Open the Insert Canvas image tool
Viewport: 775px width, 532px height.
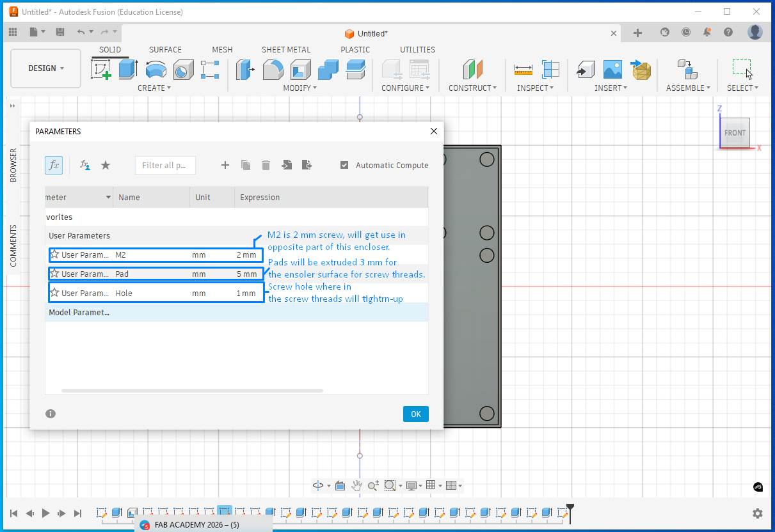(x=612, y=69)
